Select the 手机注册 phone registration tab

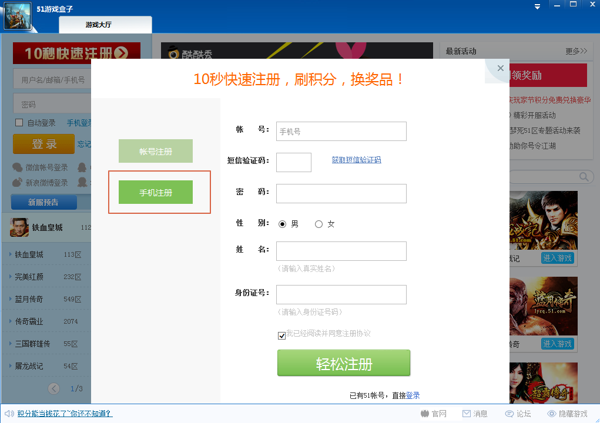pyautogui.click(x=155, y=193)
